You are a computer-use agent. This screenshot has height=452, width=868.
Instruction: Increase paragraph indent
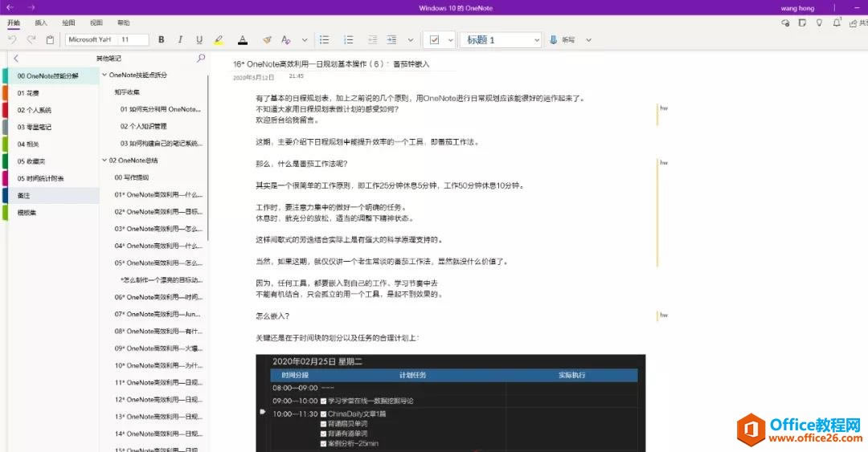[x=391, y=40]
